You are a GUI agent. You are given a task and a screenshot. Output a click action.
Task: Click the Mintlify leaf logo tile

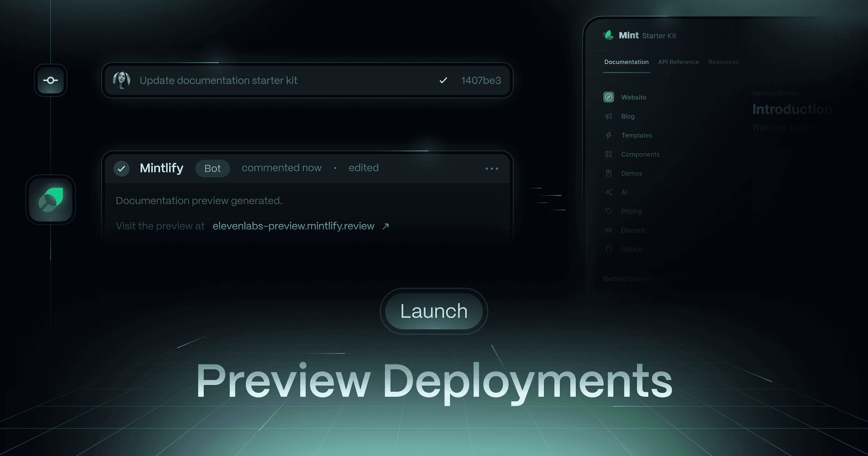[51, 200]
